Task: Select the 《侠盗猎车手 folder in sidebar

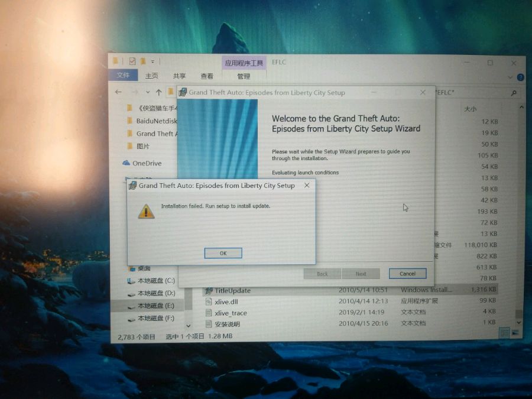Action: (157, 108)
